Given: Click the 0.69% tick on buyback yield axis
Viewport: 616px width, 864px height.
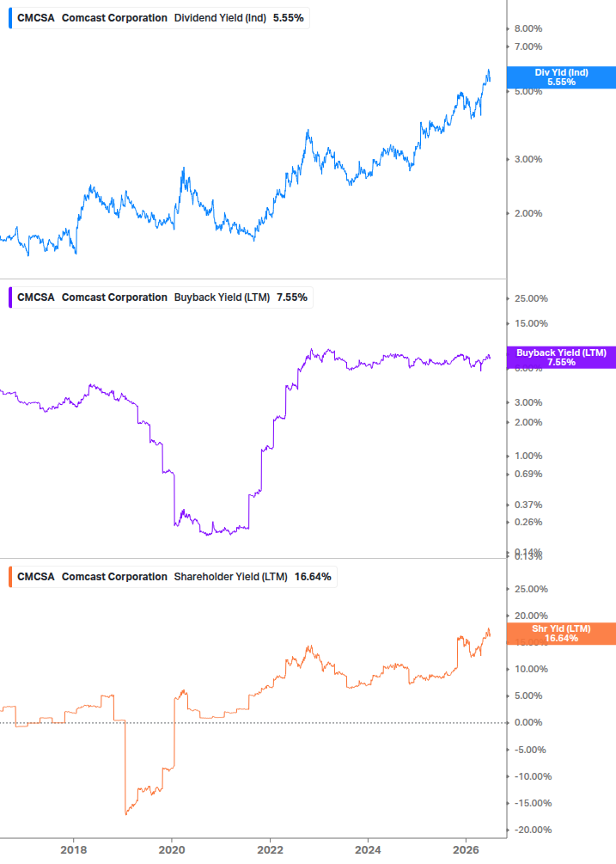Looking at the screenshot, I should (x=528, y=474).
